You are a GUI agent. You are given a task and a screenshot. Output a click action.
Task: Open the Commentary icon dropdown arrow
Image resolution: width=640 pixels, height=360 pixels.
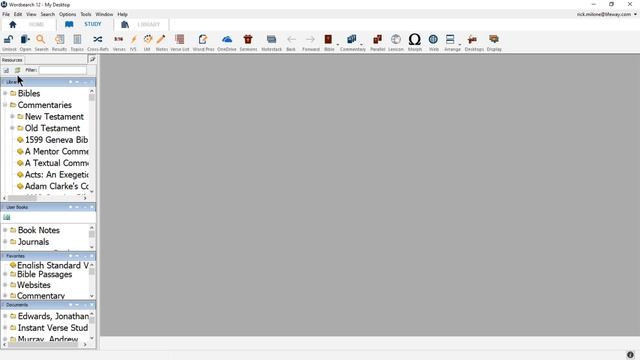coord(362,44)
